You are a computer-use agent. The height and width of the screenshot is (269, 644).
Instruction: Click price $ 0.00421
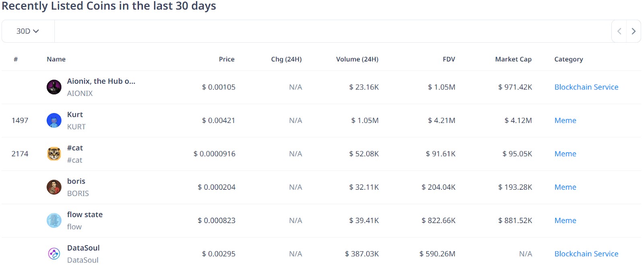(x=219, y=120)
